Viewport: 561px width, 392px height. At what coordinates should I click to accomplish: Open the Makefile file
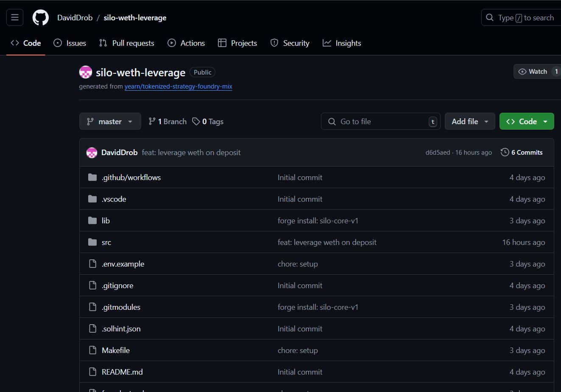click(116, 350)
